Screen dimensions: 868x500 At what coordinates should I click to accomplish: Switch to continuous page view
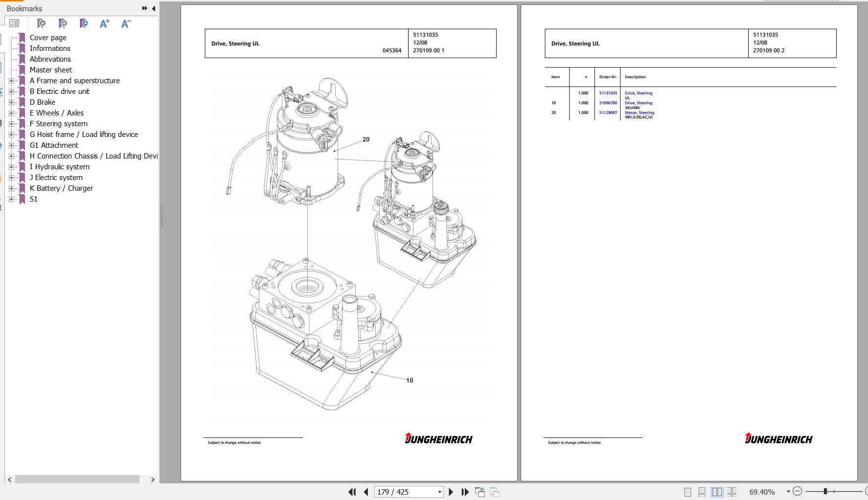(702, 492)
